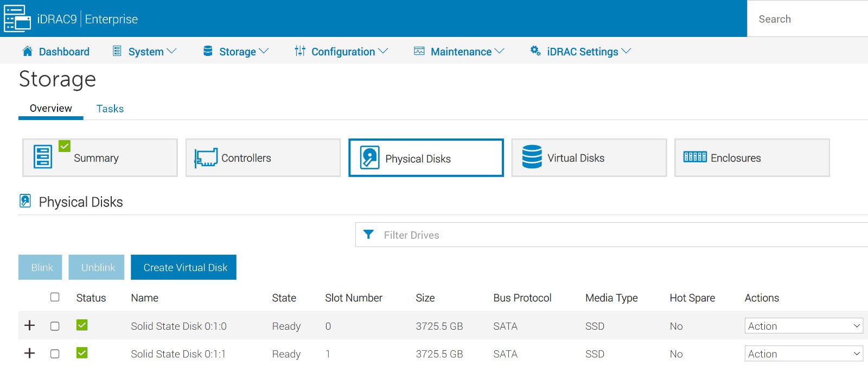Open Action dropdown for Solid State Disk 0:1:1
The width and height of the screenshot is (868, 378).
(x=804, y=354)
